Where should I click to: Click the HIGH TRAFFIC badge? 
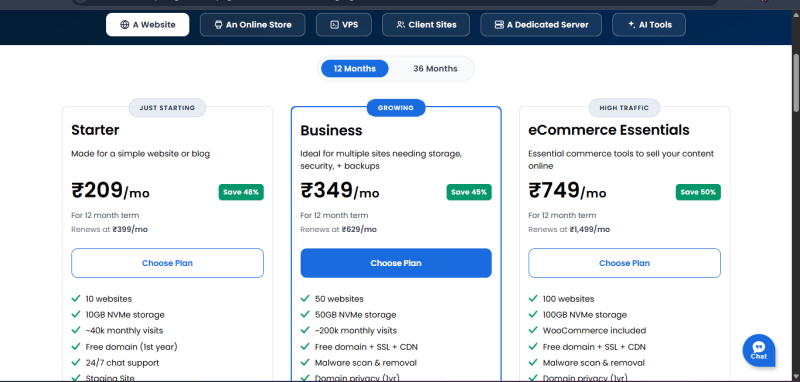tap(624, 108)
